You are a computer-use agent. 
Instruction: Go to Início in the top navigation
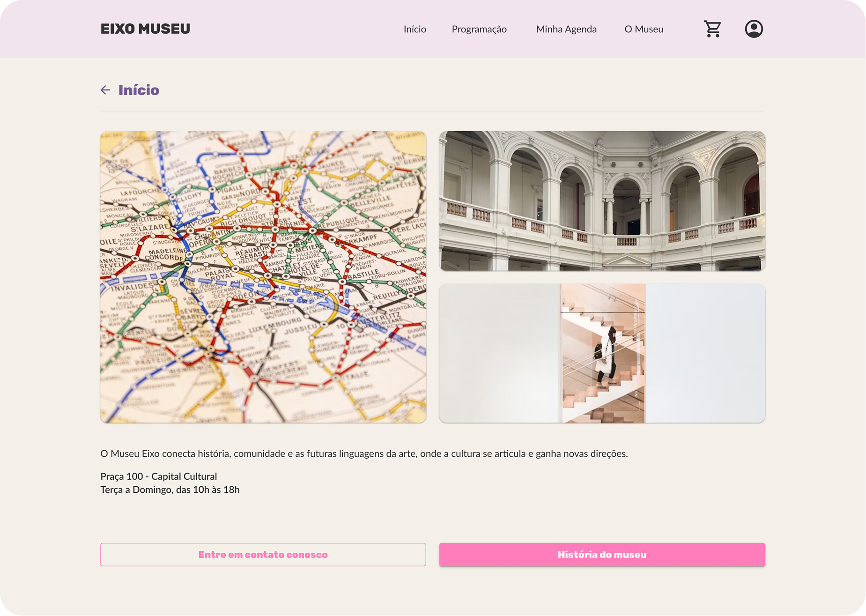(x=414, y=29)
